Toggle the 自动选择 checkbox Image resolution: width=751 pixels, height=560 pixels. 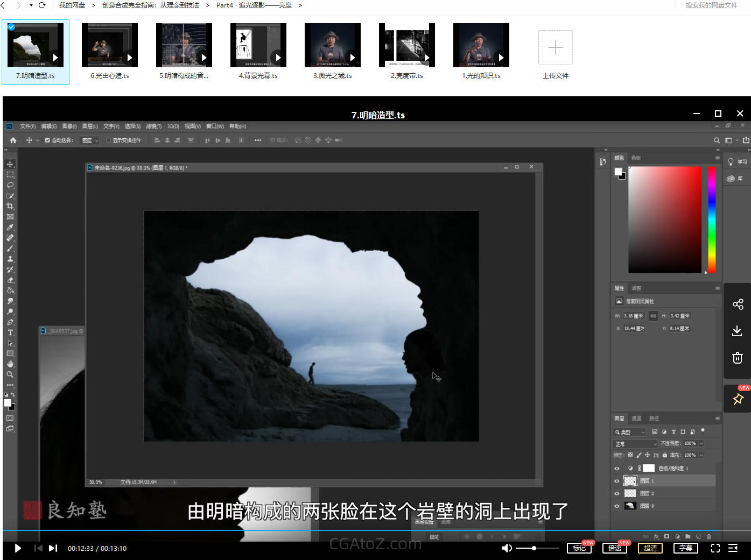pyautogui.click(x=47, y=140)
